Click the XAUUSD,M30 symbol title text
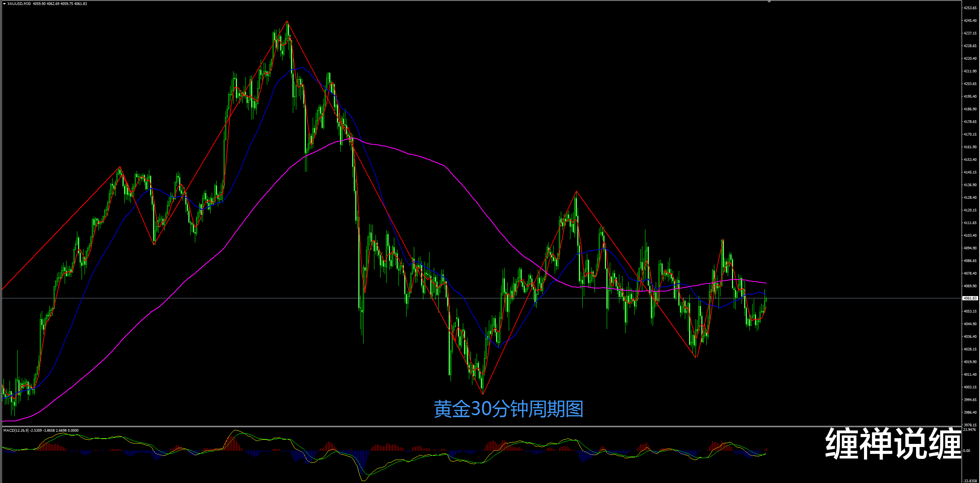The height and width of the screenshot is (483, 980). point(19,4)
